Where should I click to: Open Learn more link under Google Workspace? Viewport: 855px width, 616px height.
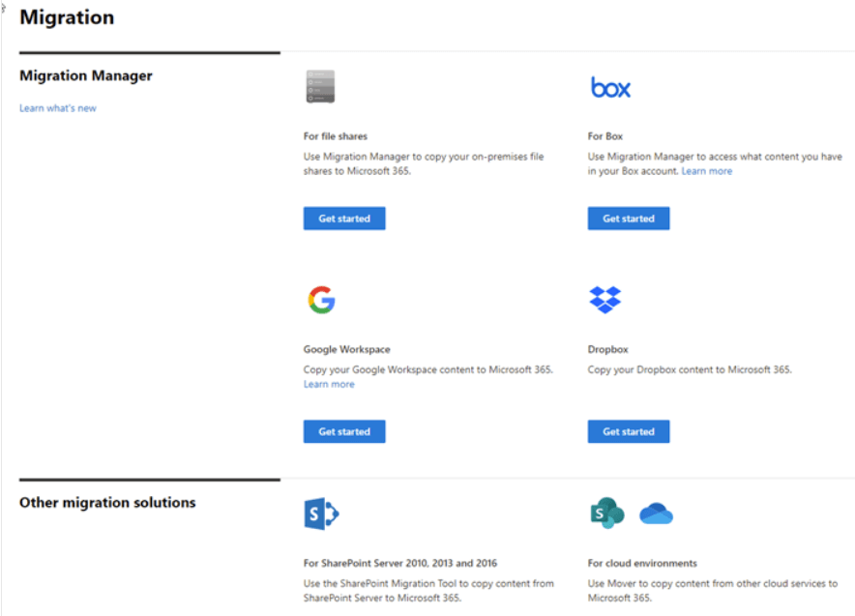[329, 384]
